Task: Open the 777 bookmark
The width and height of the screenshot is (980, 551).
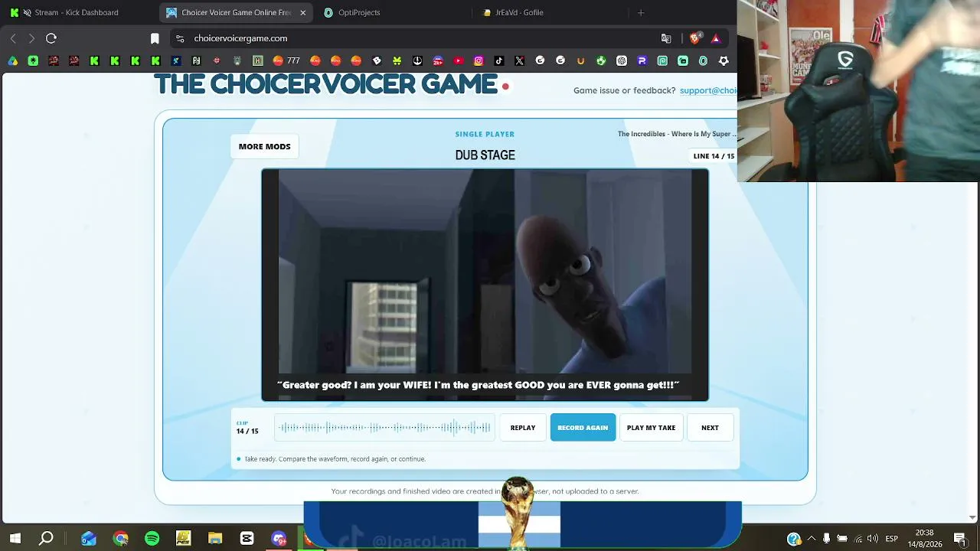Action: pyautogui.click(x=286, y=60)
